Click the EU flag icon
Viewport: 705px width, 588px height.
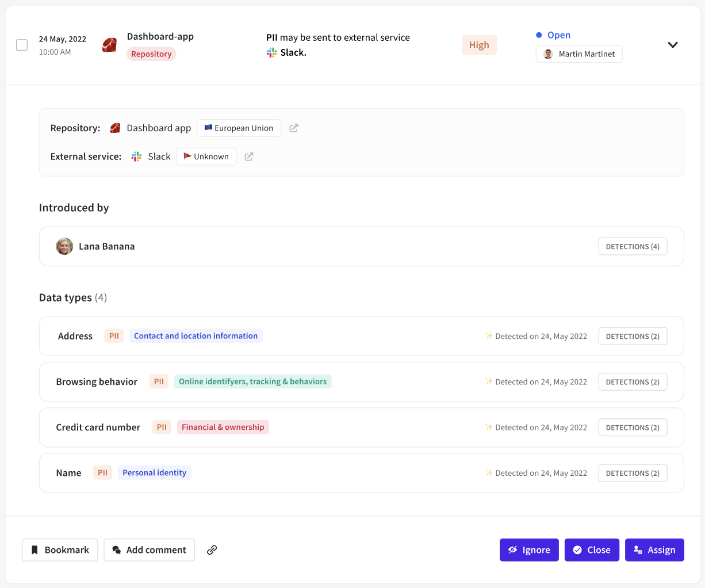point(208,128)
